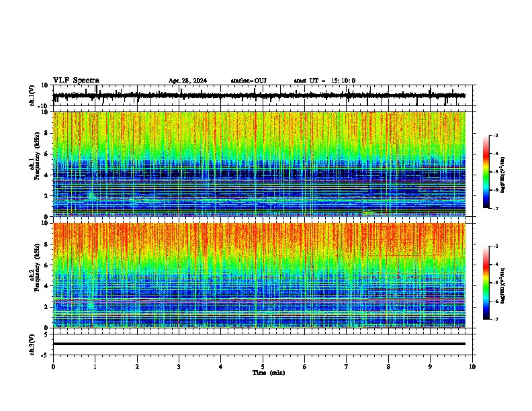Click the "-3" label on ch.1 colorbar
Screen dimensions: 532x411
[x=495, y=135]
